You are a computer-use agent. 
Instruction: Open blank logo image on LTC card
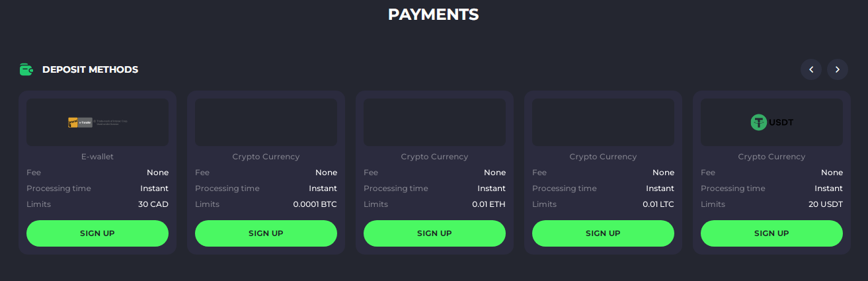[x=603, y=122]
